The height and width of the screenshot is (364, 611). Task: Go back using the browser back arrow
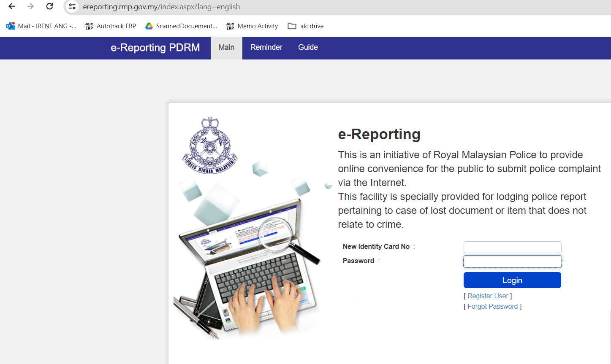click(x=12, y=6)
